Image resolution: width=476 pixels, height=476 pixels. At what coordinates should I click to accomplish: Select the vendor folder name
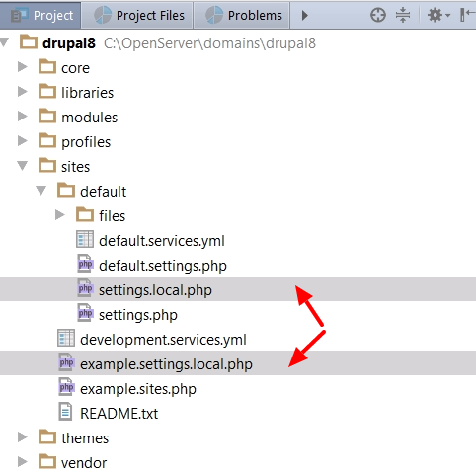[x=84, y=463]
